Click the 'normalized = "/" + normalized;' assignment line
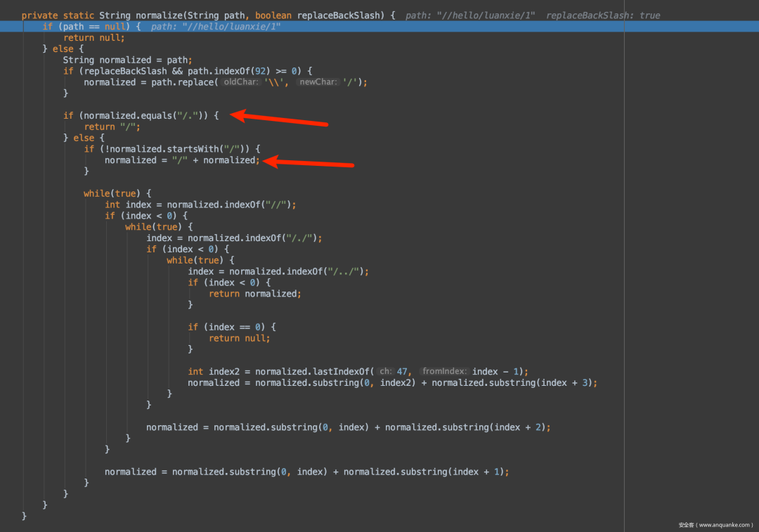 182,160
